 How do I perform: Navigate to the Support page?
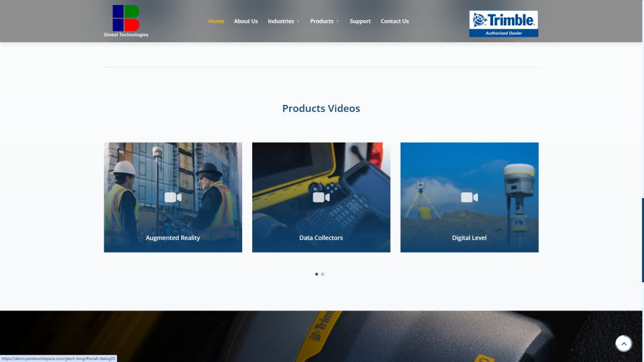[360, 21]
